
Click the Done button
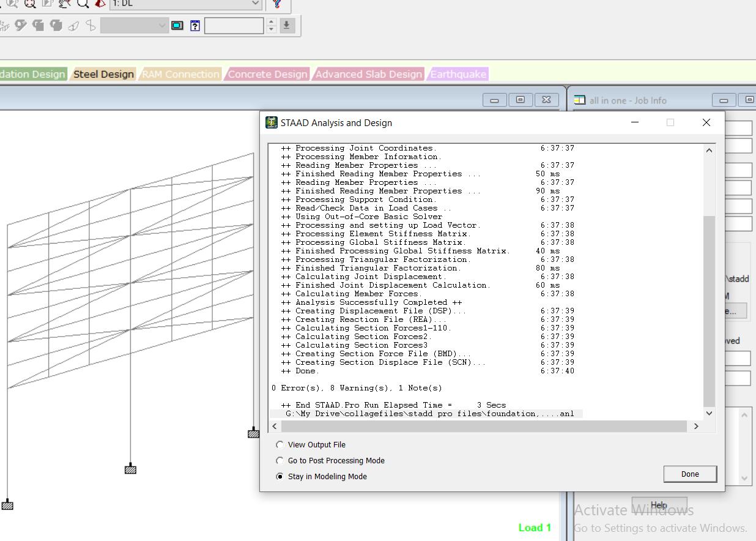690,474
